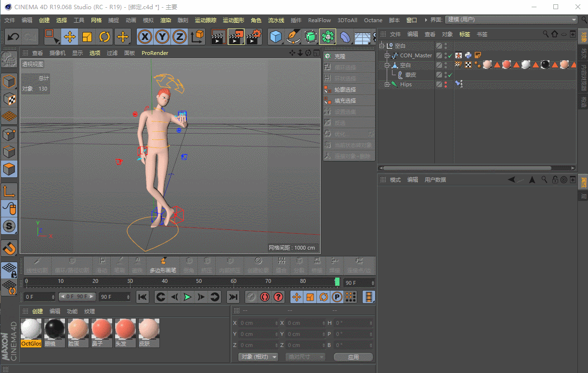Click the Snap magnet icon
588x373 pixels.
click(x=9, y=249)
